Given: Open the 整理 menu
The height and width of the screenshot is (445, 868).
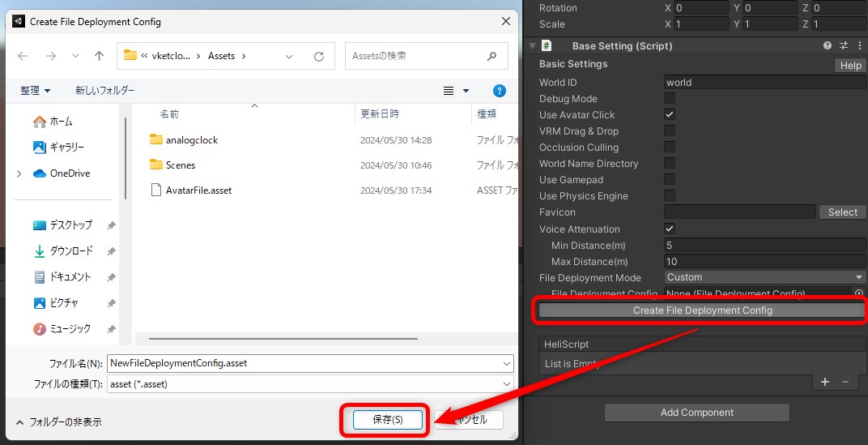Looking at the screenshot, I should (x=36, y=90).
